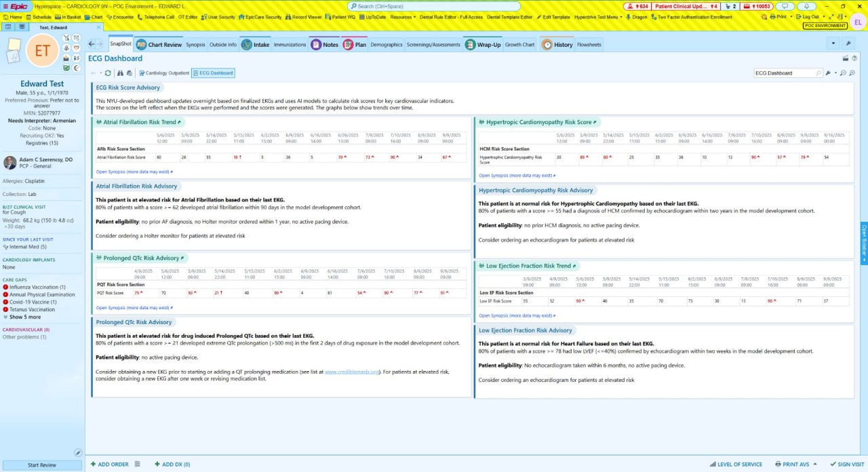Click the notification bell icon
Image resolution: width=868 pixels, height=472 pixels.
point(807,6)
